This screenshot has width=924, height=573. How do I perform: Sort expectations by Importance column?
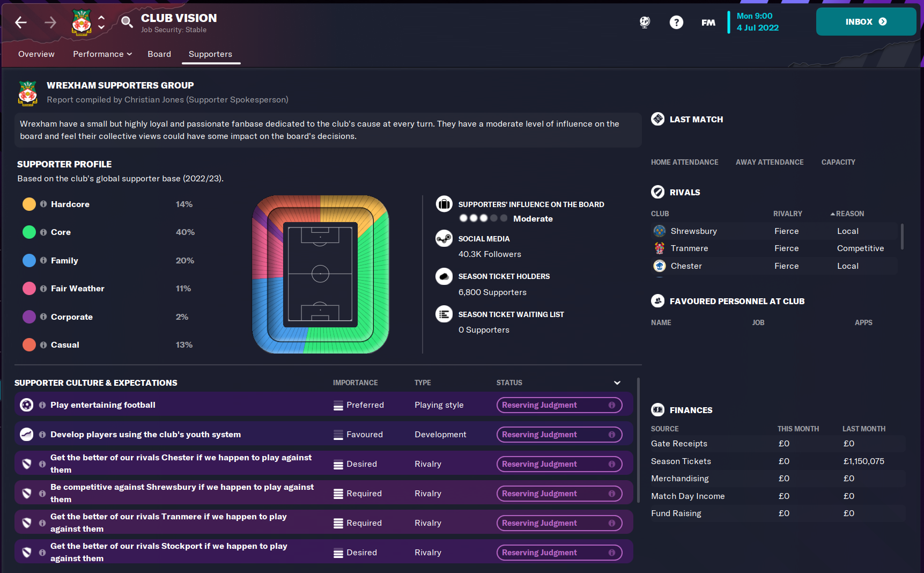(x=355, y=383)
